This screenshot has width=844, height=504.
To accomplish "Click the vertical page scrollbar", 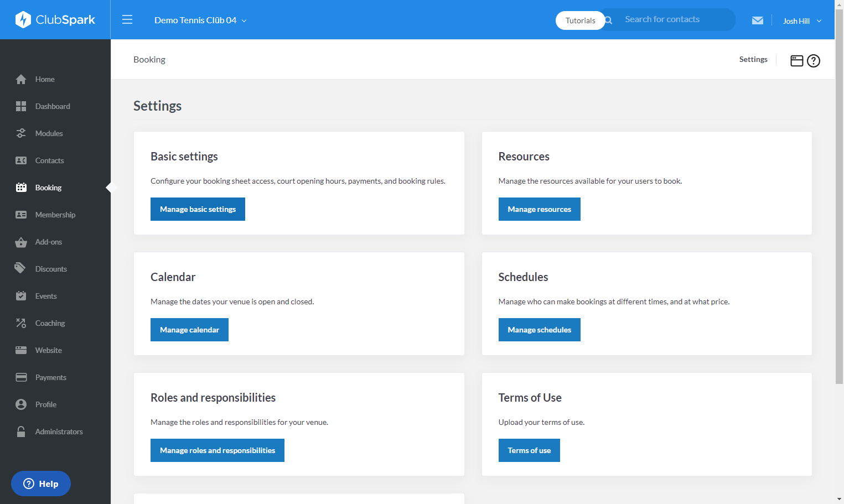I will pos(840,196).
